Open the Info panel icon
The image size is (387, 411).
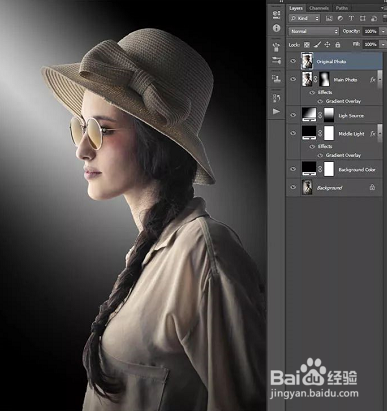pos(276,28)
